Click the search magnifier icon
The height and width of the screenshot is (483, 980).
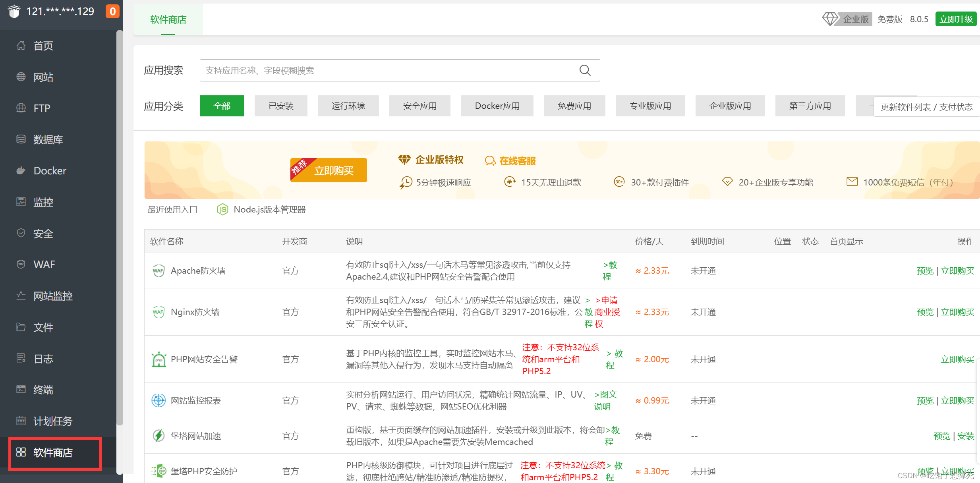(585, 70)
